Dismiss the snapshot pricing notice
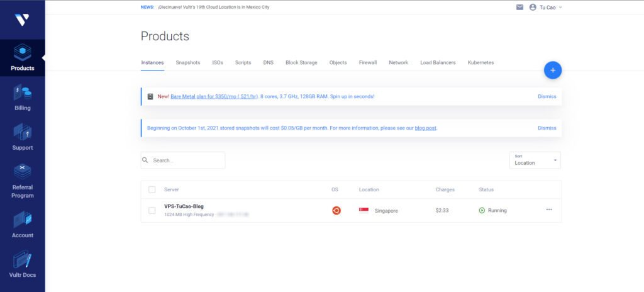Image resolution: width=644 pixels, height=292 pixels. pyautogui.click(x=547, y=128)
